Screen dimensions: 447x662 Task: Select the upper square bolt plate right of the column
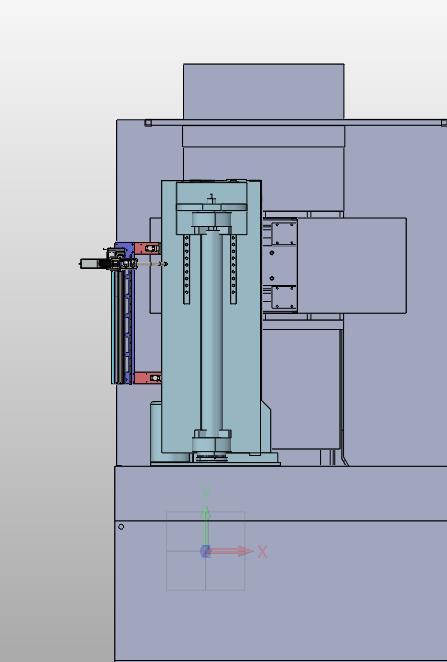[284, 233]
